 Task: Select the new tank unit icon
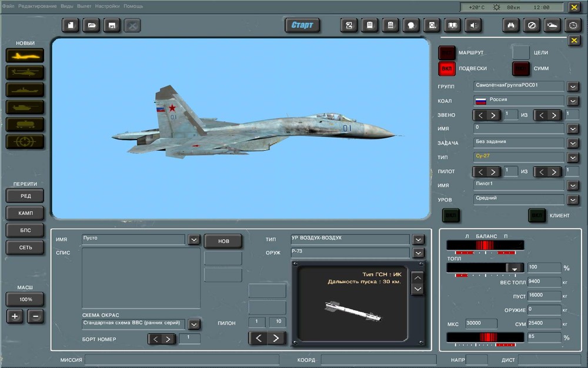[25, 107]
